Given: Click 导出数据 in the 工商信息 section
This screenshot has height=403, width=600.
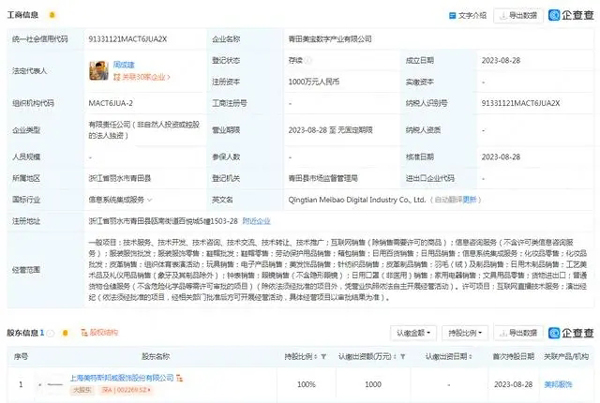Looking at the screenshot, I should [518, 15].
